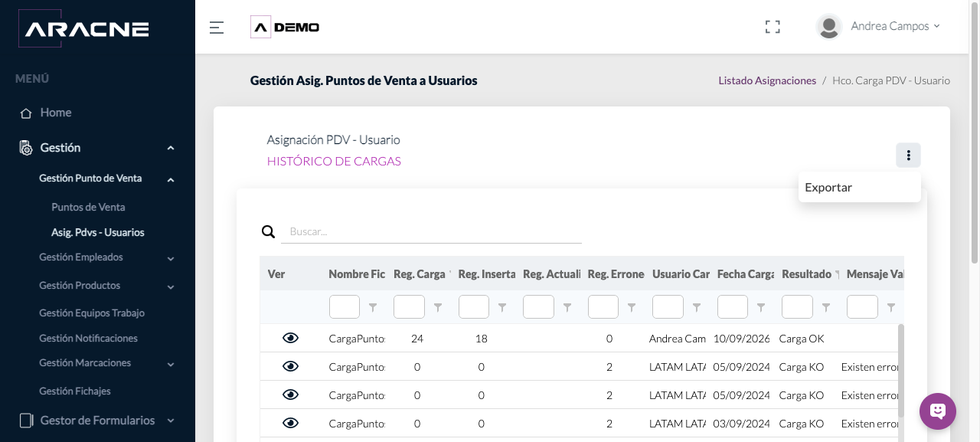Click the filter funnel for Usuario Car column
The height and width of the screenshot is (442, 980).
(697, 307)
